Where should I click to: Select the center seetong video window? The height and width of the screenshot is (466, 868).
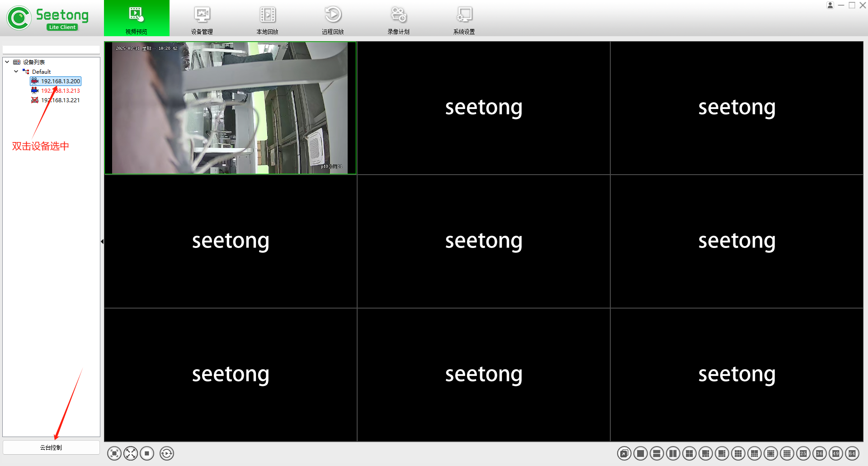tap(483, 241)
